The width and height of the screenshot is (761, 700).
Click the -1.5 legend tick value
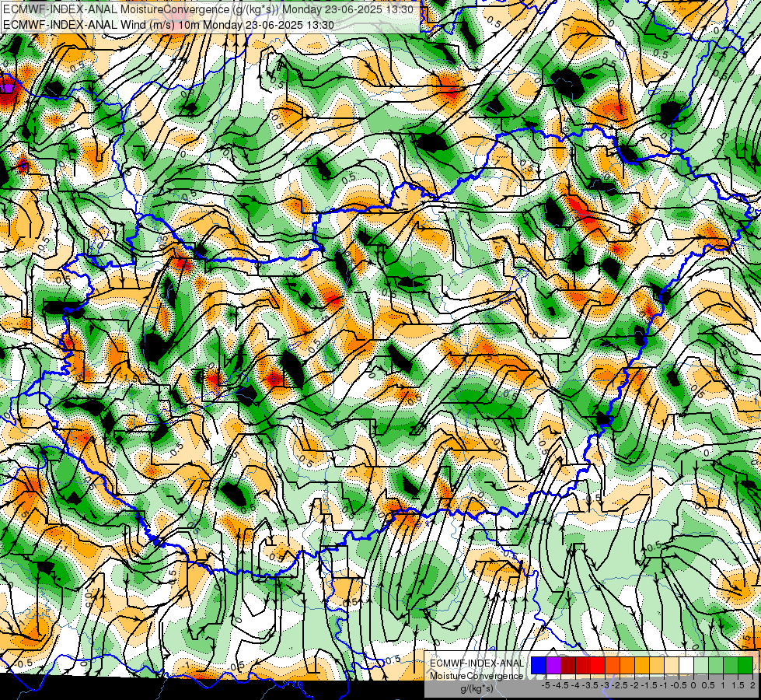(649, 685)
